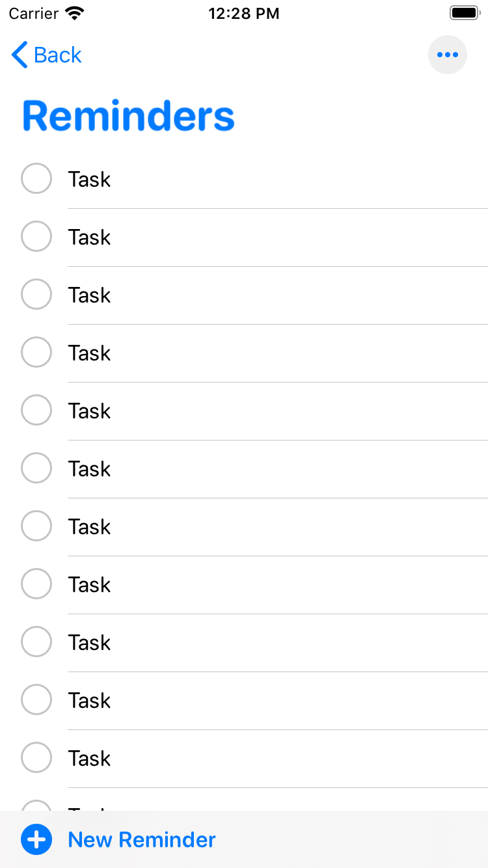Complete the second Task using its circle
The image size is (488, 868).
click(x=36, y=236)
